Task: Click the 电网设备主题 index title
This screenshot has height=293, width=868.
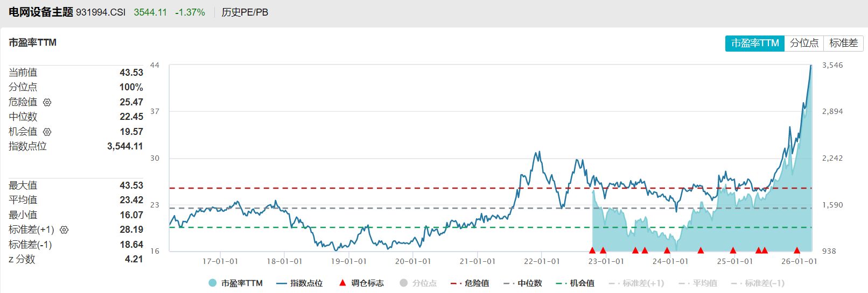Action: coord(41,12)
